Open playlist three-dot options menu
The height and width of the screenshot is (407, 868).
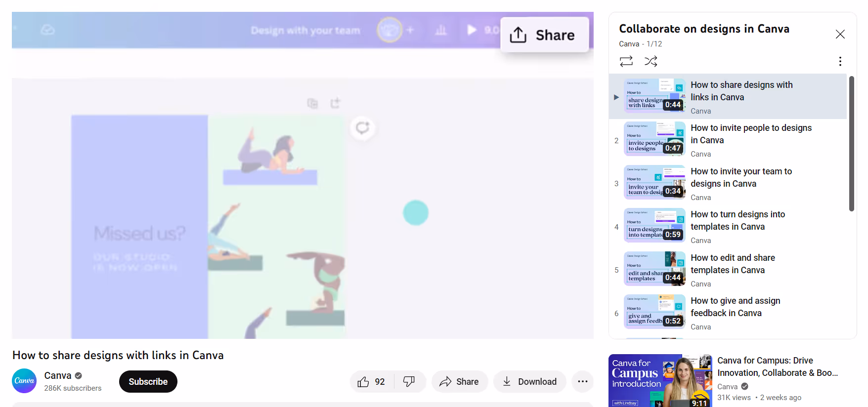840,61
